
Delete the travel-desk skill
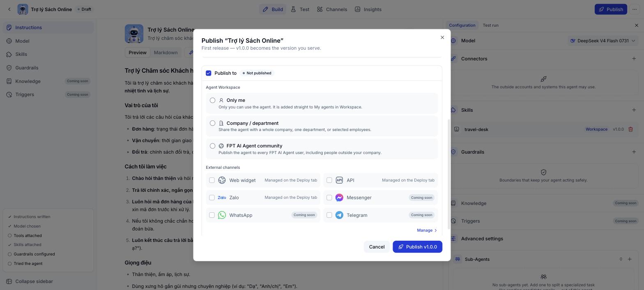coord(630,129)
